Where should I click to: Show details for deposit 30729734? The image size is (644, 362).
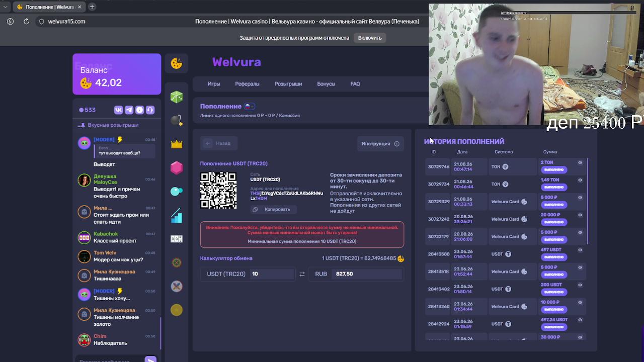(x=580, y=180)
